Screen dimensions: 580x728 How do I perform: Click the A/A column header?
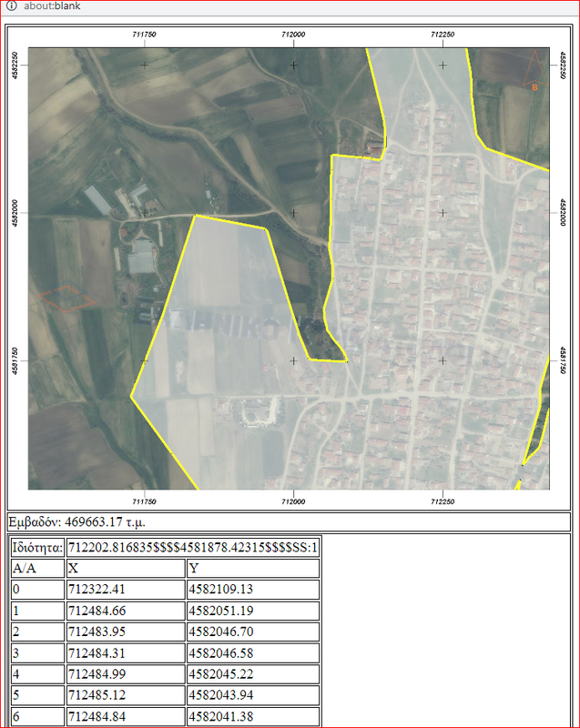tap(36, 568)
